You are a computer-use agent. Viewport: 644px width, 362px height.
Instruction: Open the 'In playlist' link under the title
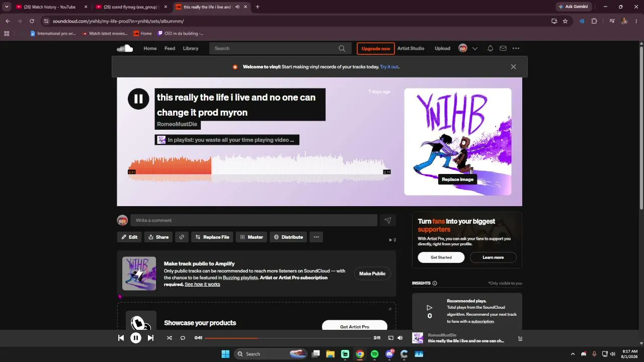(x=227, y=140)
